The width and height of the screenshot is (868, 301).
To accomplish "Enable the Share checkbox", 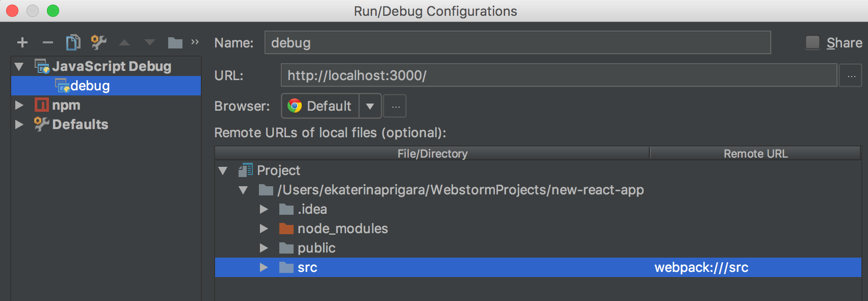I will [812, 42].
